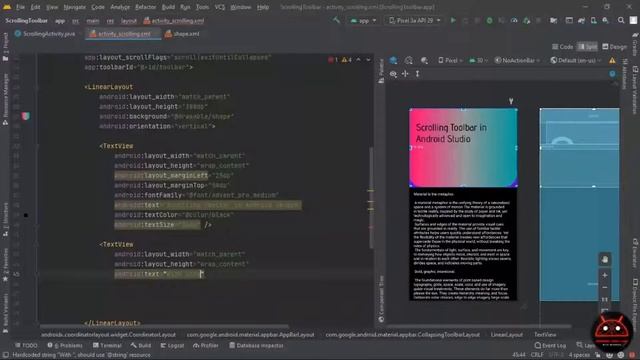The image size is (640, 360).
Task: Open the app run configuration dropdown
Action: (x=363, y=20)
